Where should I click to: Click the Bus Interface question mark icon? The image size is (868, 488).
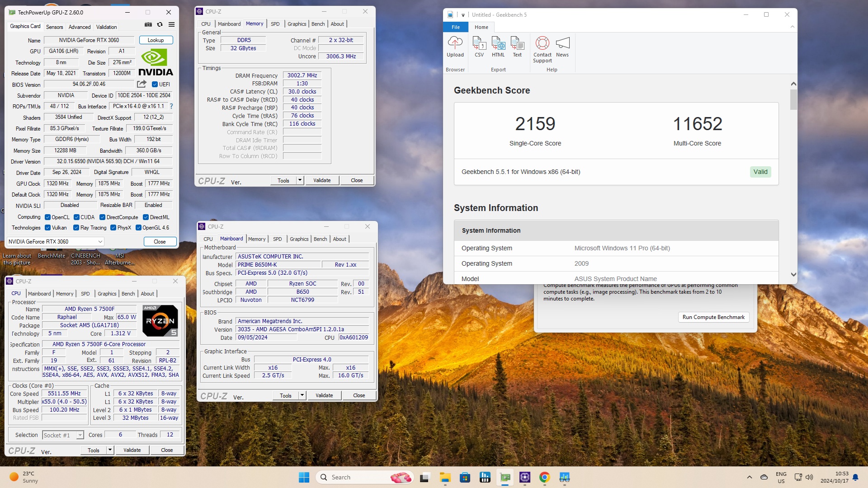pyautogui.click(x=171, y=106)
